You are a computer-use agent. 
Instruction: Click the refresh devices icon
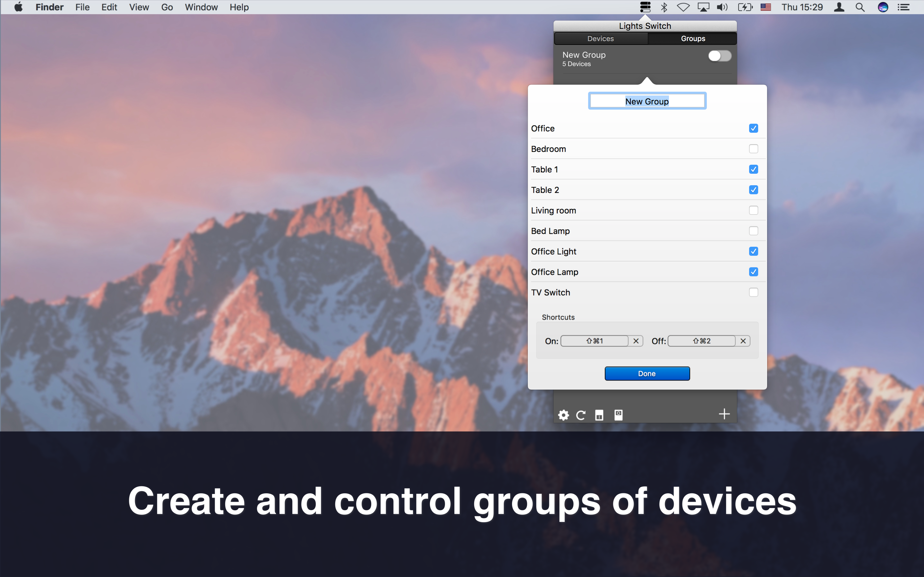(x=581, y=415)
